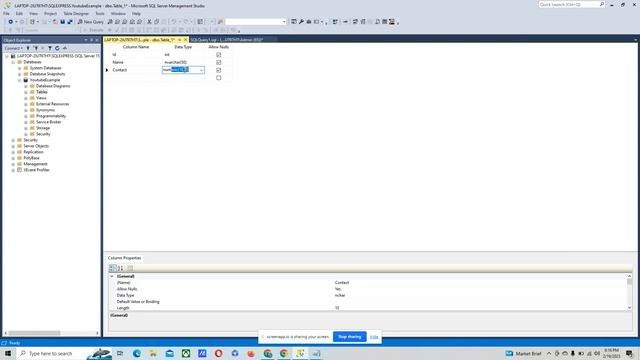Close the dbo.Table_1 designer tab
640x360 pixels.
pos(185,40)
